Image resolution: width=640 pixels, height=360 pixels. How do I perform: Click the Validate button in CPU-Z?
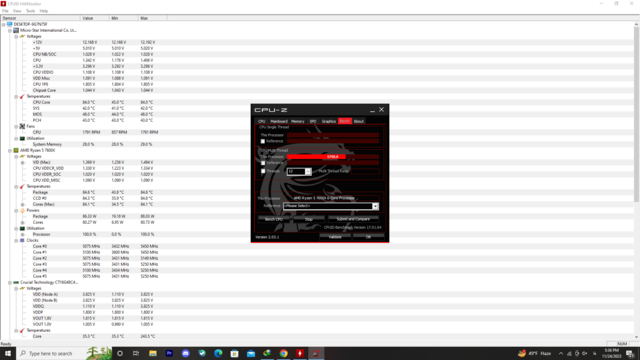click(335, 237)
